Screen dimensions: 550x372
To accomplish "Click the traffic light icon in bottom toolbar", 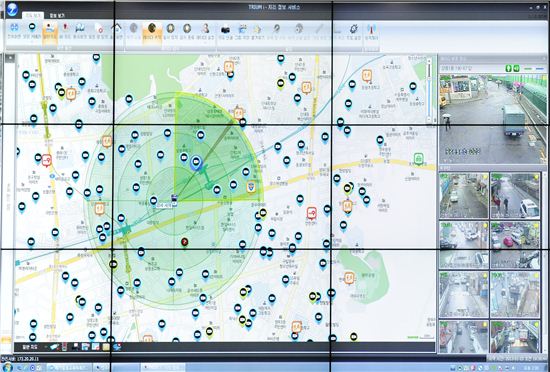I will point(65,347).
